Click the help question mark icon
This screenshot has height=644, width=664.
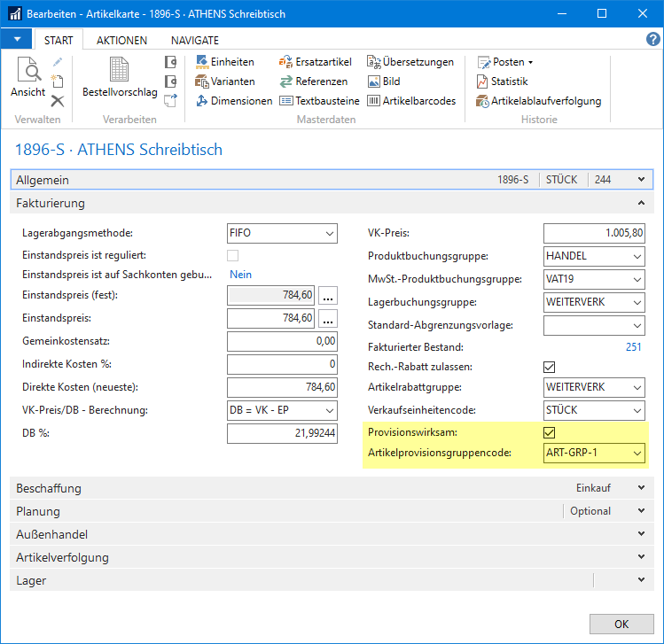pos(653,40)
